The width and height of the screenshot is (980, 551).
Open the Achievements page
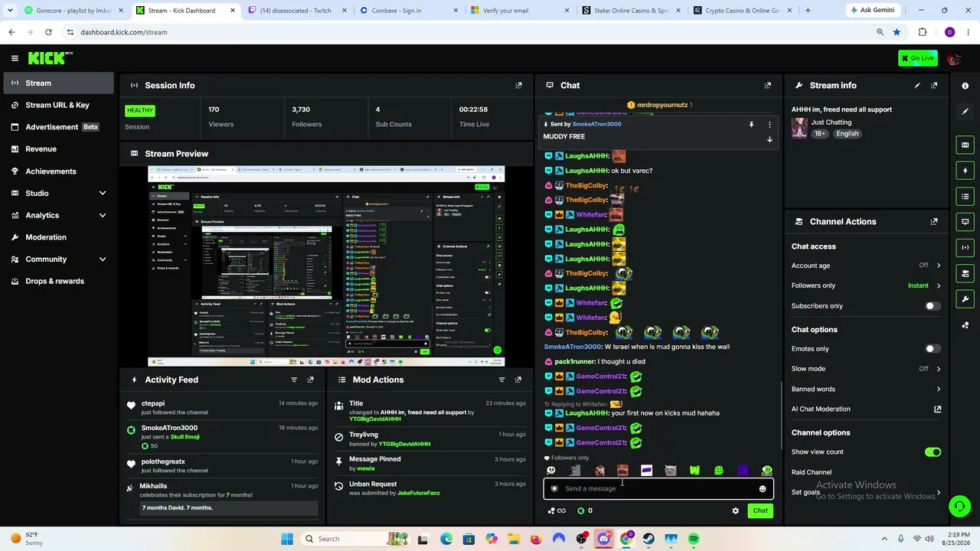point(57,171)
